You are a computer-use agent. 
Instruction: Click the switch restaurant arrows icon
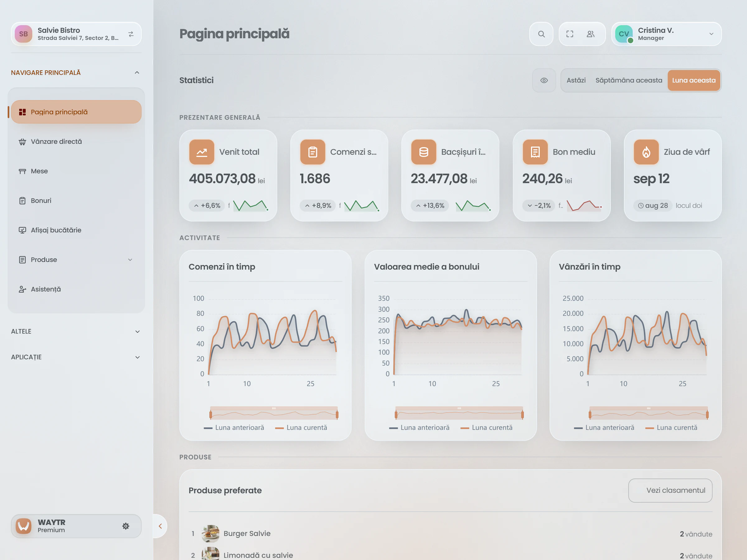point(131,34)
